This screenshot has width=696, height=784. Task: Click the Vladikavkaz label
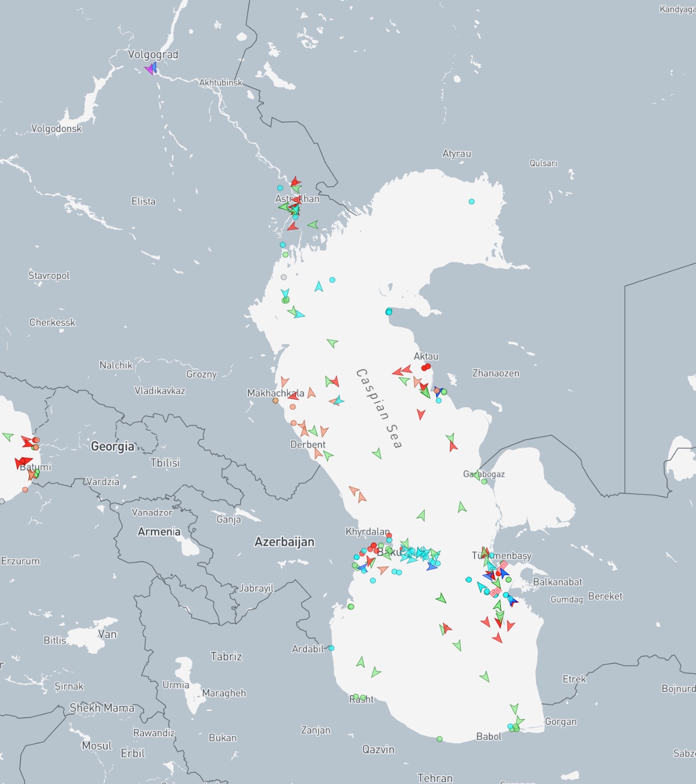160,391
